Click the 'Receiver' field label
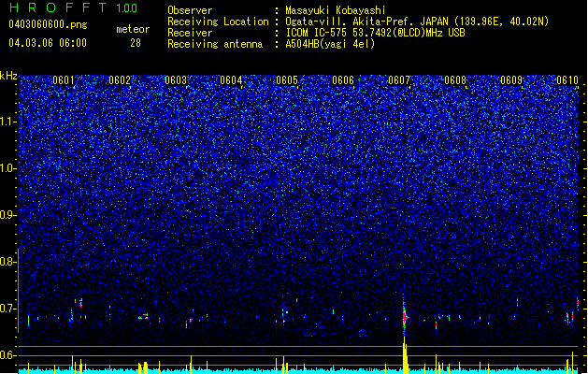Viewport: 588px width, 374px height. [190, 33]
